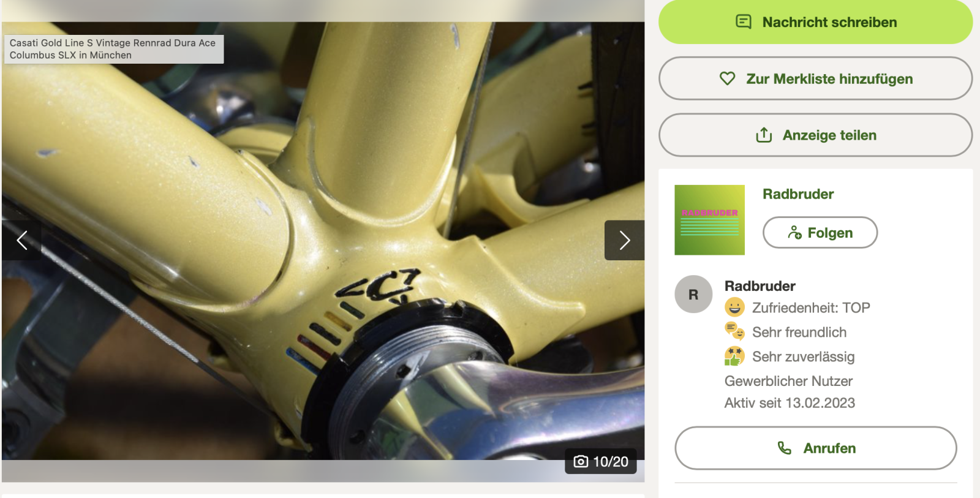Click the text 'Aktiv seit 13.02.2023'
Screen dimensions: 980x498
coord(790,403)
